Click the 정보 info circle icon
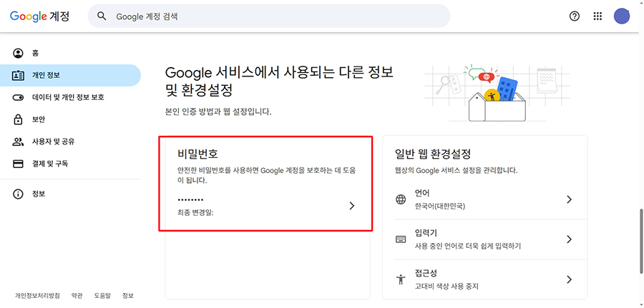Screen dimensions: 644x308 (18, 194)
